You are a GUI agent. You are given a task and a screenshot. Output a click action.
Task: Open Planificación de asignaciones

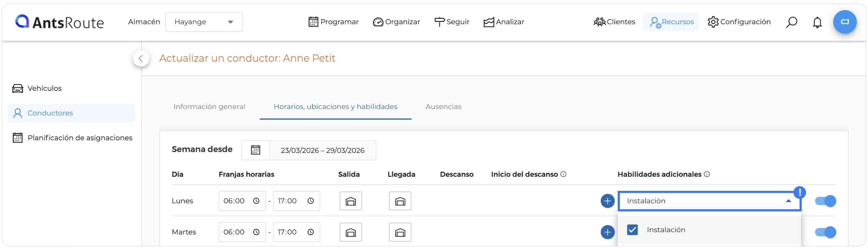pos(72,138)
